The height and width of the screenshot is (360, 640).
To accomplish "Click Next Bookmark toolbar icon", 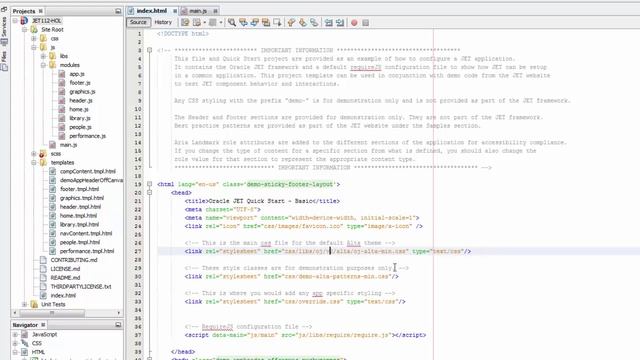I will tap(302, 22).
